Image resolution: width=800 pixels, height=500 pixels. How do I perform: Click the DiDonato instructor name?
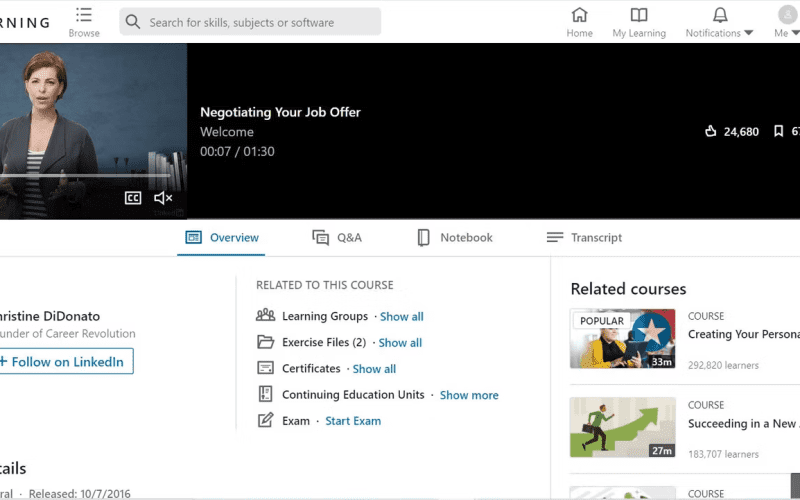50,316
